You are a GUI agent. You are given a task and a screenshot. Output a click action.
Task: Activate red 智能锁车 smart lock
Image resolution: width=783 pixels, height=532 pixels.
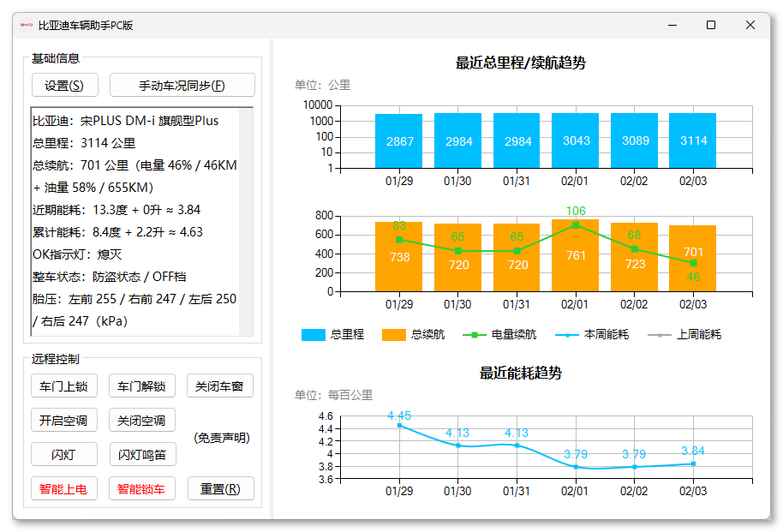click(x=142, y=488)
